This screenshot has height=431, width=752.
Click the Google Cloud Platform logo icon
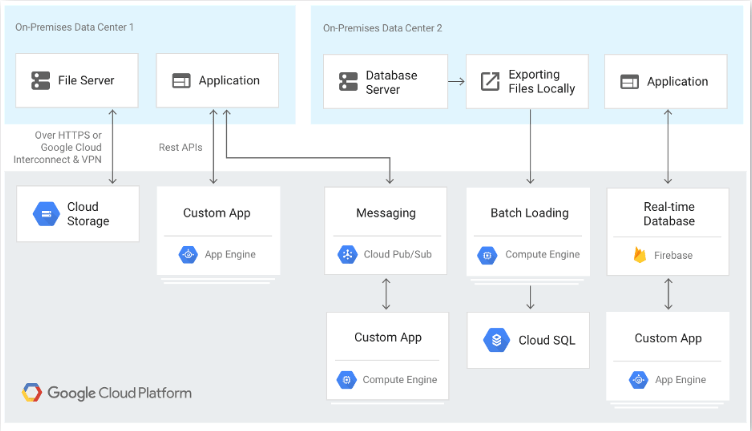(x=32, y=393)
